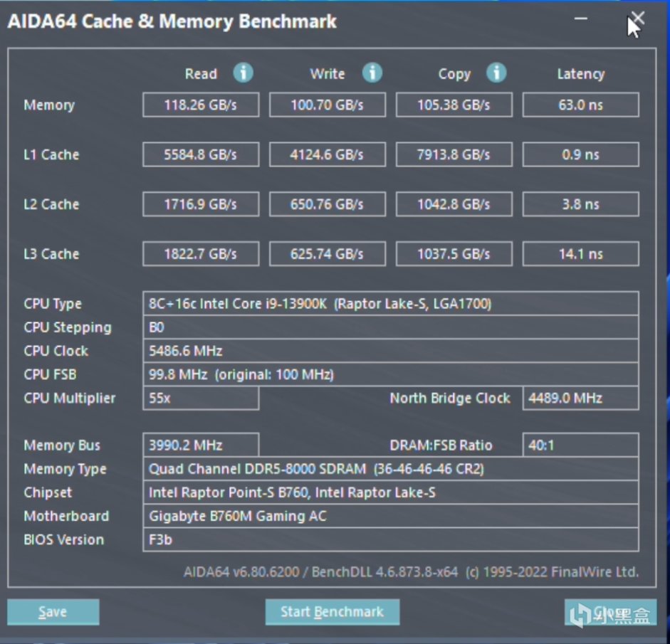Click the Write column header label
The width and height of the screenshot is (670, 644).
tap(328, 74)
